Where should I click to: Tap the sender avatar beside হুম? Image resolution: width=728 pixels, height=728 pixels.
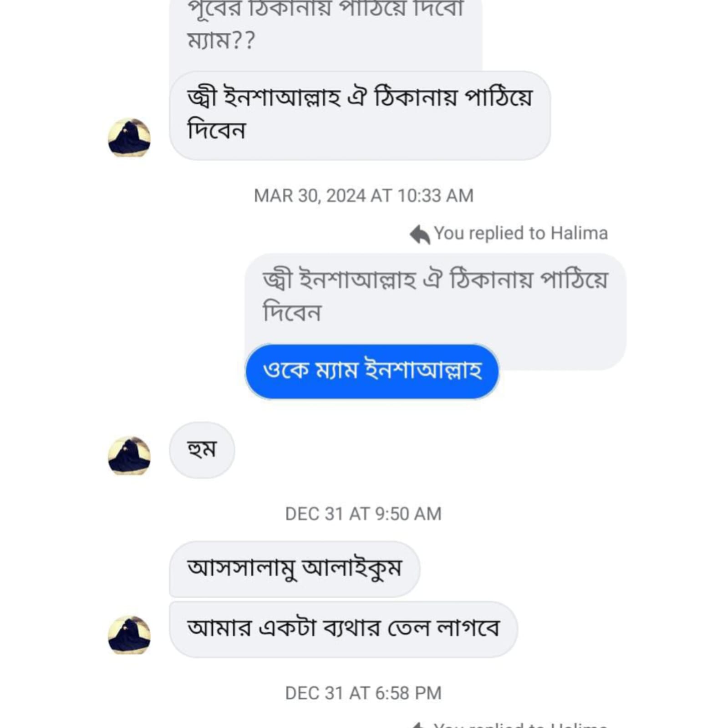coord(129,456)
